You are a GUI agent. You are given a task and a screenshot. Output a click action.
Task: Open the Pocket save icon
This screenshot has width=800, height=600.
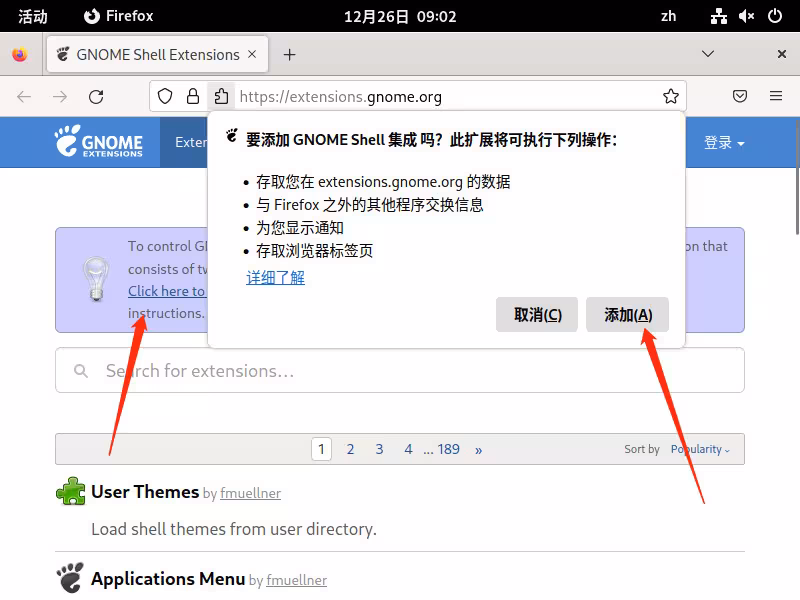pos(740,96)
